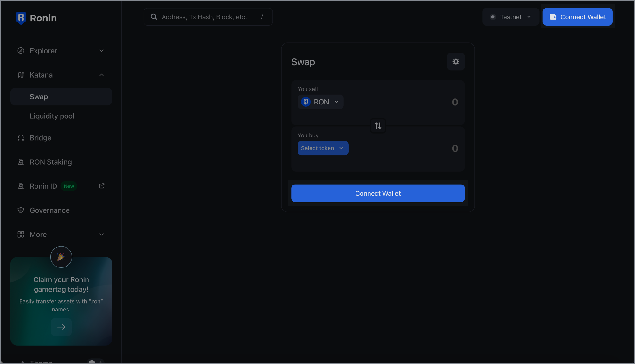Click Connect Wallet in Swap card
635x364 pixels.
pos(378,193)
